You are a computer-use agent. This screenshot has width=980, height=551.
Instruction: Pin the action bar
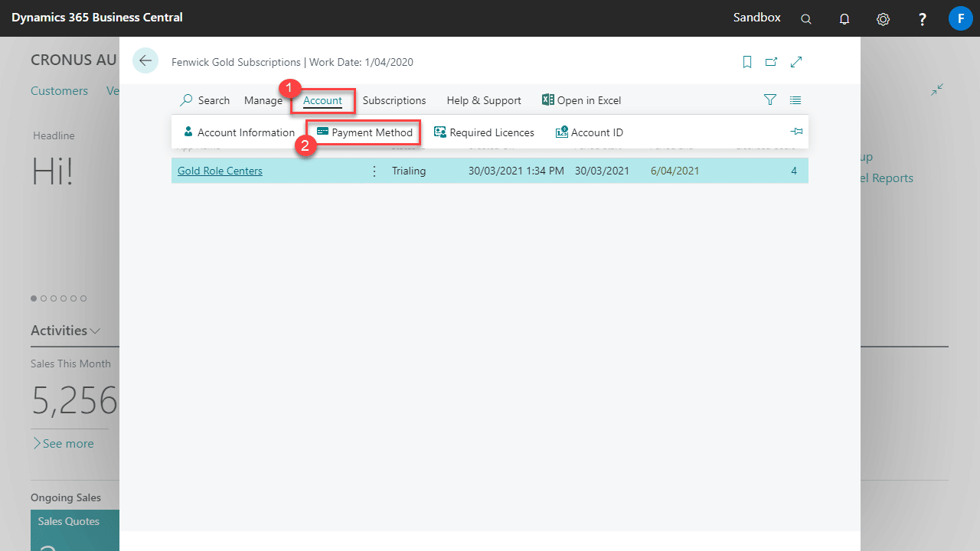pos(796,132)
